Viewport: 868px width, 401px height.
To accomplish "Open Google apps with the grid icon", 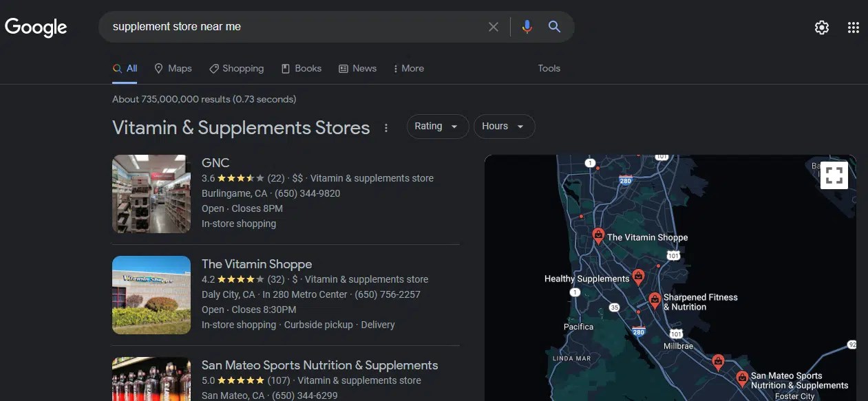I will pos(854,28).
